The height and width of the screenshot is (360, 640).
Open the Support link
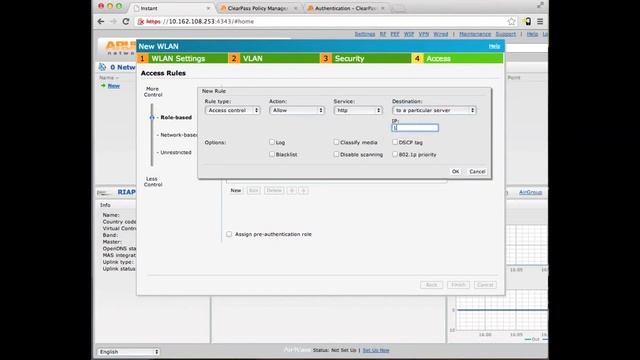(506, 34)
